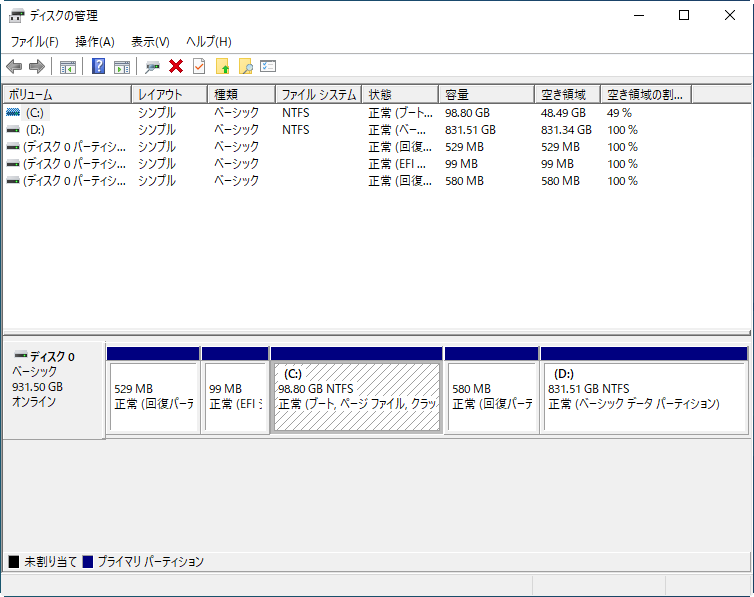
Task: Click the red X delete icon
Action: tap(176, 66)
